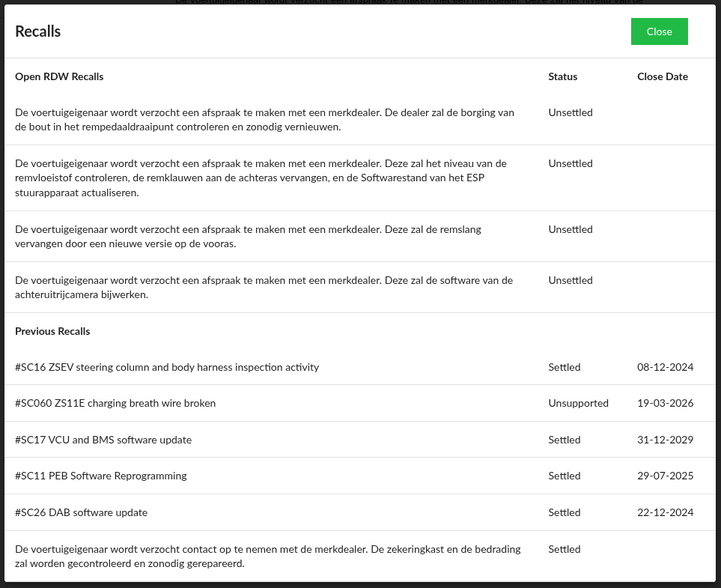Image resolution: width=721 pixels, height=588 pixels.
Task: Click "Unsettled" status of the remslang recall
Action: [x=571, y=229]
